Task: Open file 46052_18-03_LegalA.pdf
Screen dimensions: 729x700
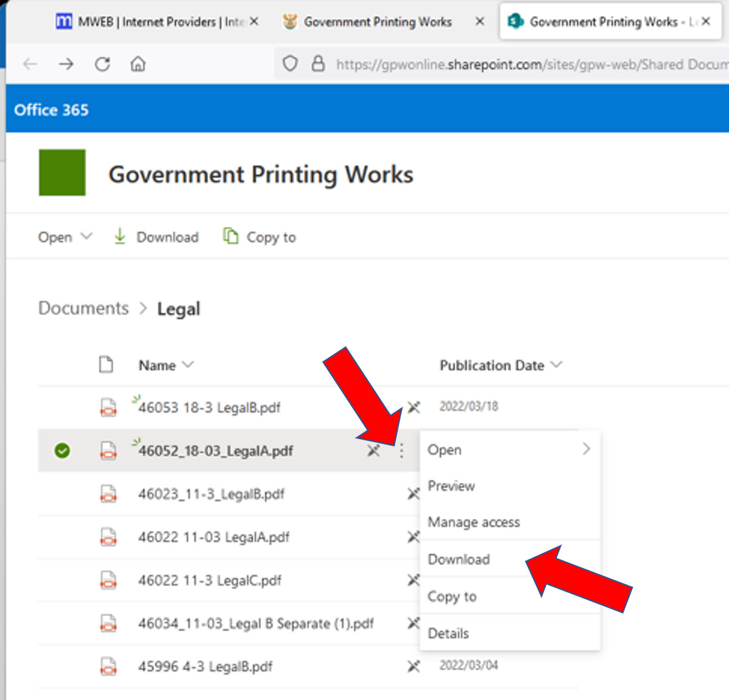Action: (216, 451)
